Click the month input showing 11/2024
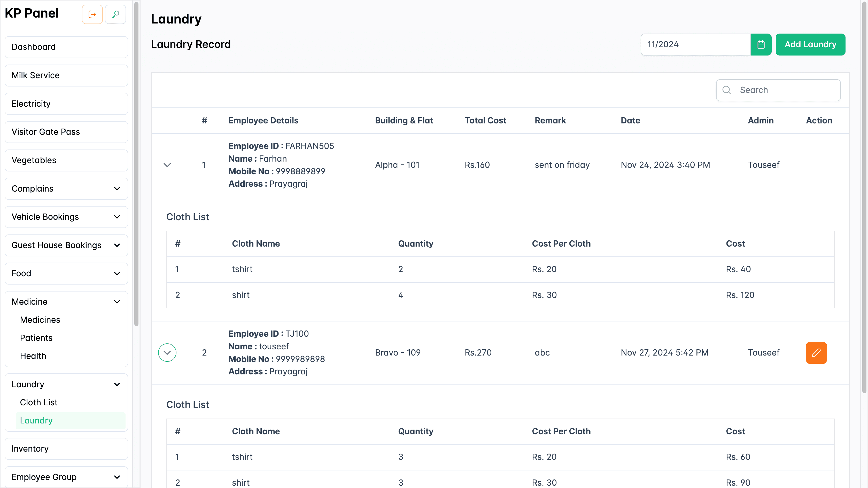868x488 pixels. (695, 44)
